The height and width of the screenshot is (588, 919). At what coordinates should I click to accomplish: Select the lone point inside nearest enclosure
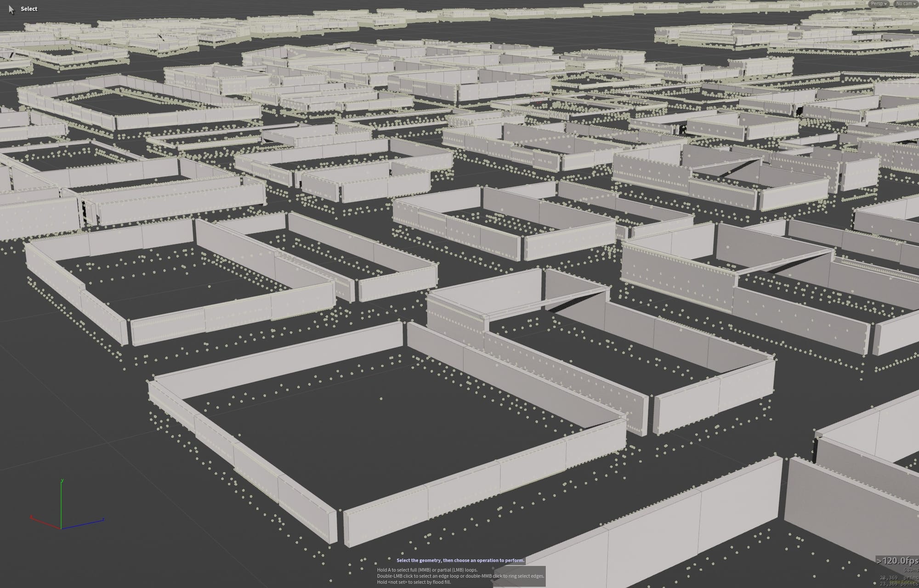[x=381, y=399]
